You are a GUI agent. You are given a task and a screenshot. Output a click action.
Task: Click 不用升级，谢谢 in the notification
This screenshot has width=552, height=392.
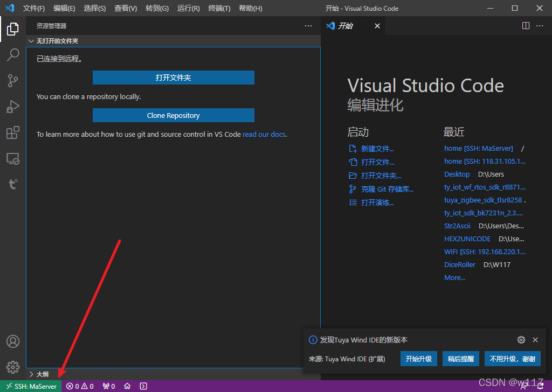(x=513, y=359)
